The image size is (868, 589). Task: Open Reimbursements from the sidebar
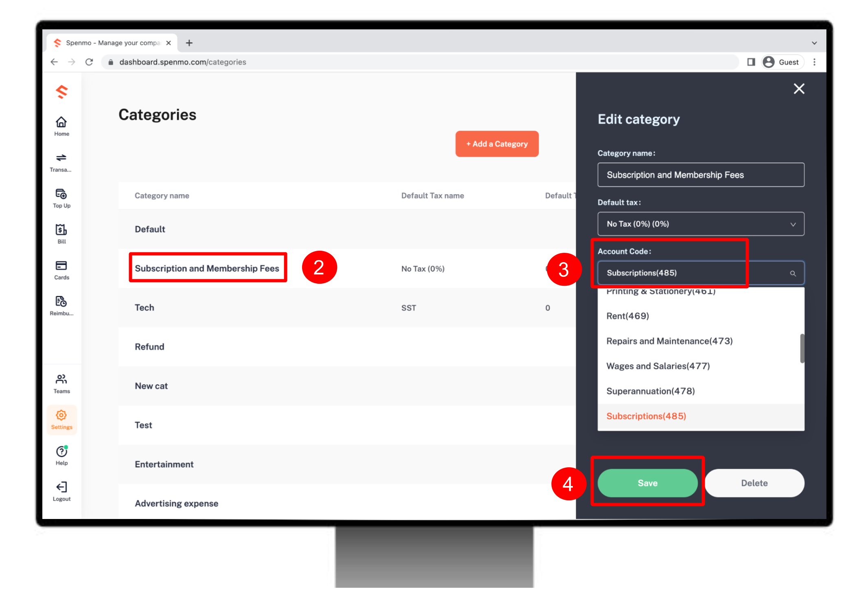pos(61,306)
